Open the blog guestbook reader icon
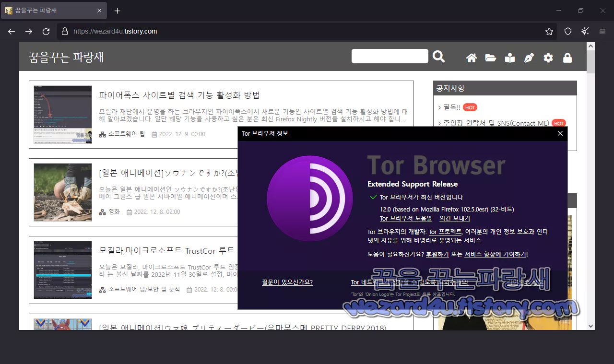This screenshot has width=614, height=364. pyautogui.click(x=510, y=58)
